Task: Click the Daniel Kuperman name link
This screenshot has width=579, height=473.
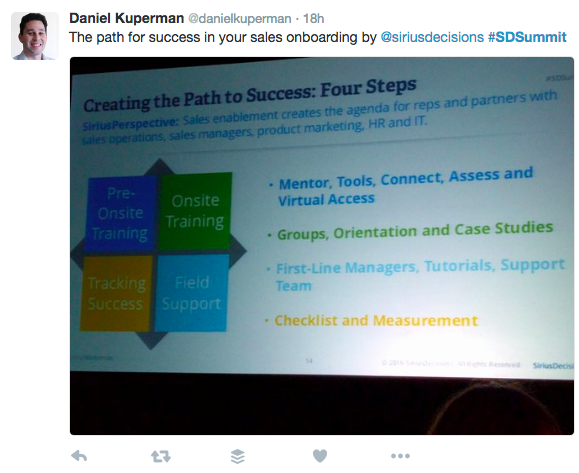Action: [x=127, y=18]
